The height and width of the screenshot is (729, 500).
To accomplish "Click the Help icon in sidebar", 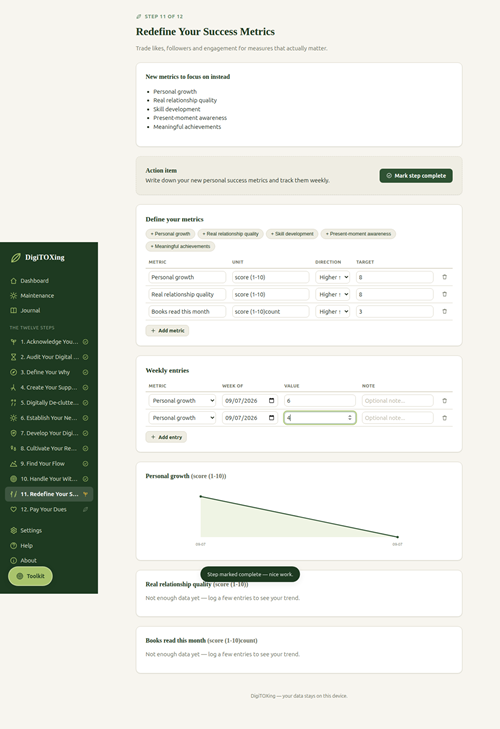I will (x=13, y=546).
